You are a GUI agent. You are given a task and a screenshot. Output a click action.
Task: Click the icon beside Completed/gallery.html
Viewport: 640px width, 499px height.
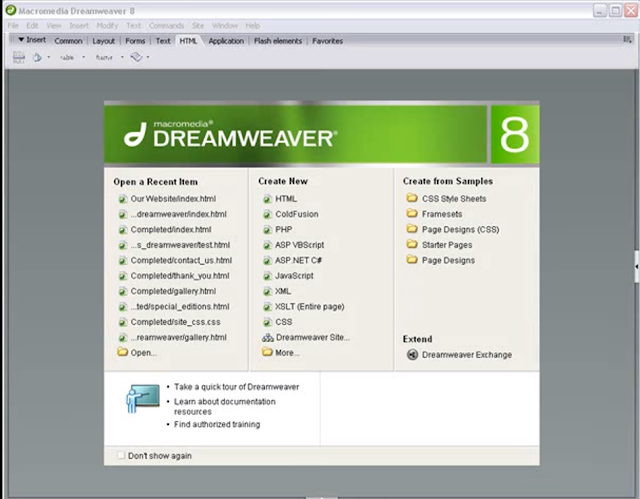(122, 291)
